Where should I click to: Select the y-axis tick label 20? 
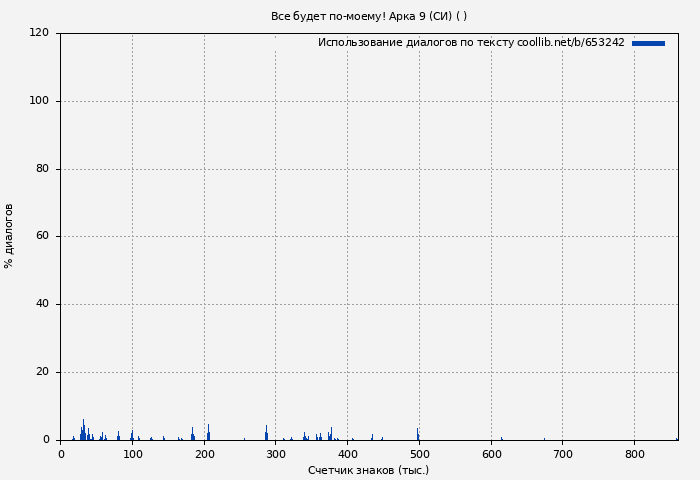(42, 372)
